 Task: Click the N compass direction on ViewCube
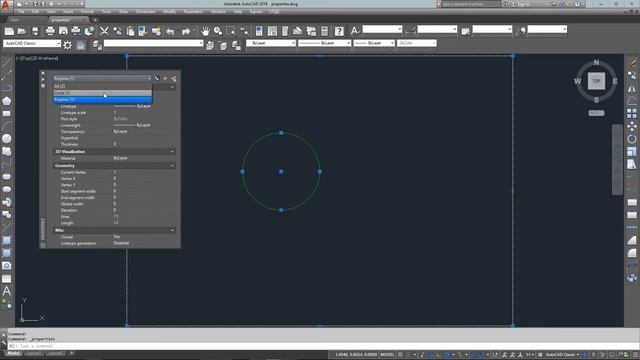point(596,62)
